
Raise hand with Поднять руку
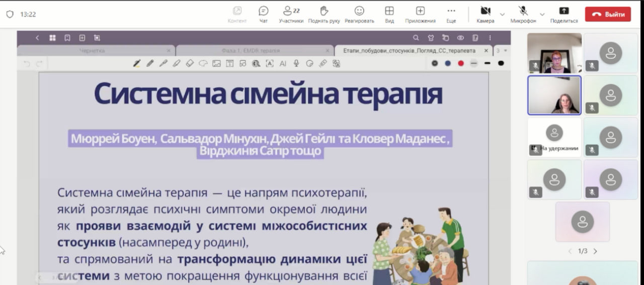[x=324, y=14]
